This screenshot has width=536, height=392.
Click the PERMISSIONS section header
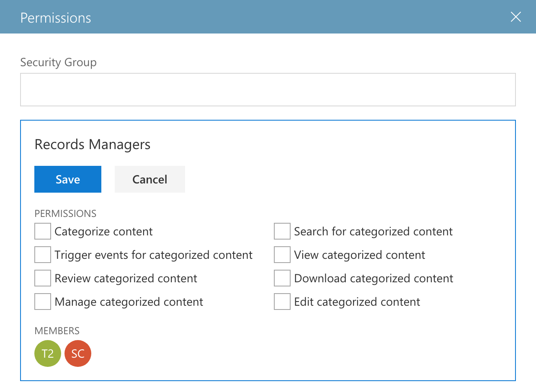[65, 214]
